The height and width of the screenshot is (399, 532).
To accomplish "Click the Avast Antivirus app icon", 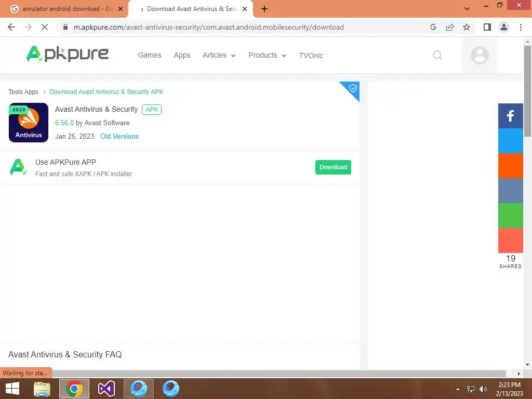I will [29, 123].
